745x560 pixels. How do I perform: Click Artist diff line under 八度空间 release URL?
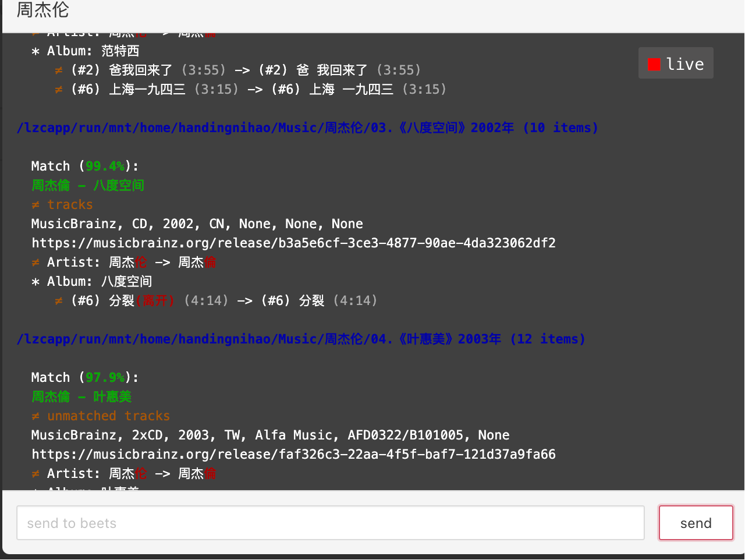coord(124,262)
